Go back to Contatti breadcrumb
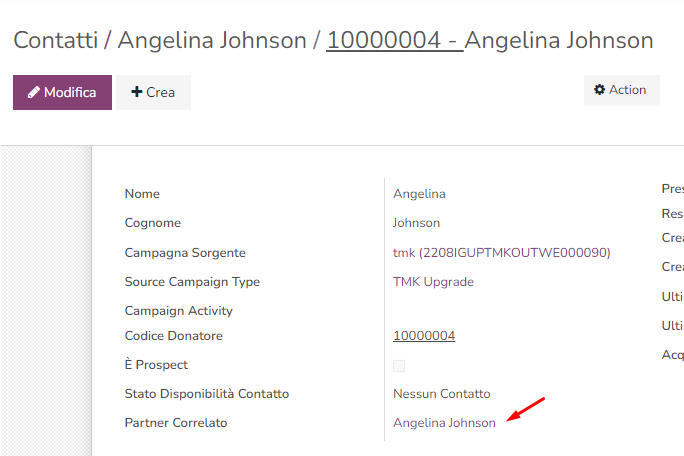Image resolution: width=684 pixels, height=456 pixels. click(x=55, y=41)
